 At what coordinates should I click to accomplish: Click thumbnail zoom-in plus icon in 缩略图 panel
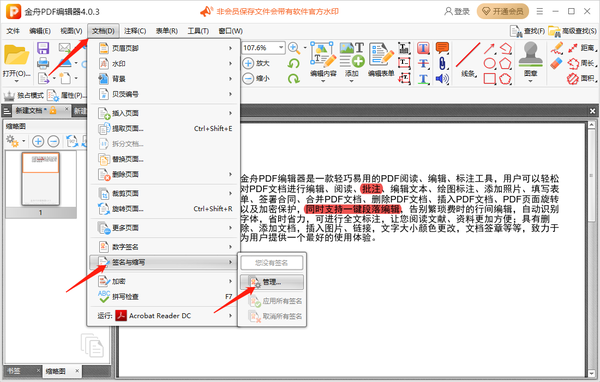point(38,141)
